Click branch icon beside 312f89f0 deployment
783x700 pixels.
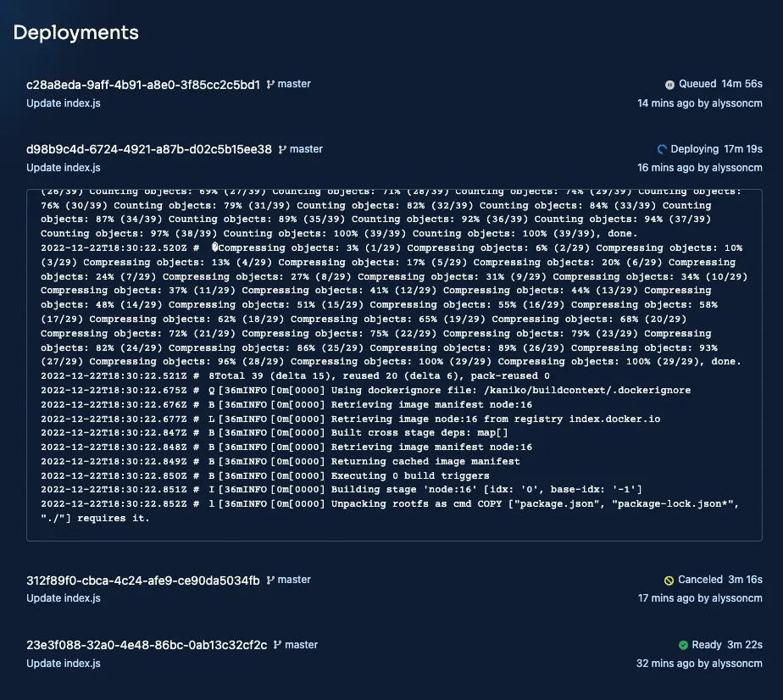[270, 581]
